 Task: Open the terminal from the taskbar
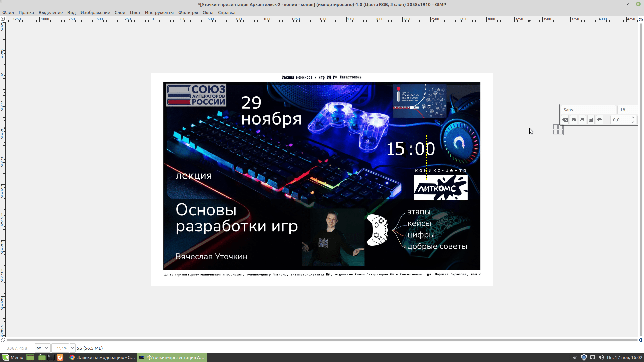tap(51, 357)
